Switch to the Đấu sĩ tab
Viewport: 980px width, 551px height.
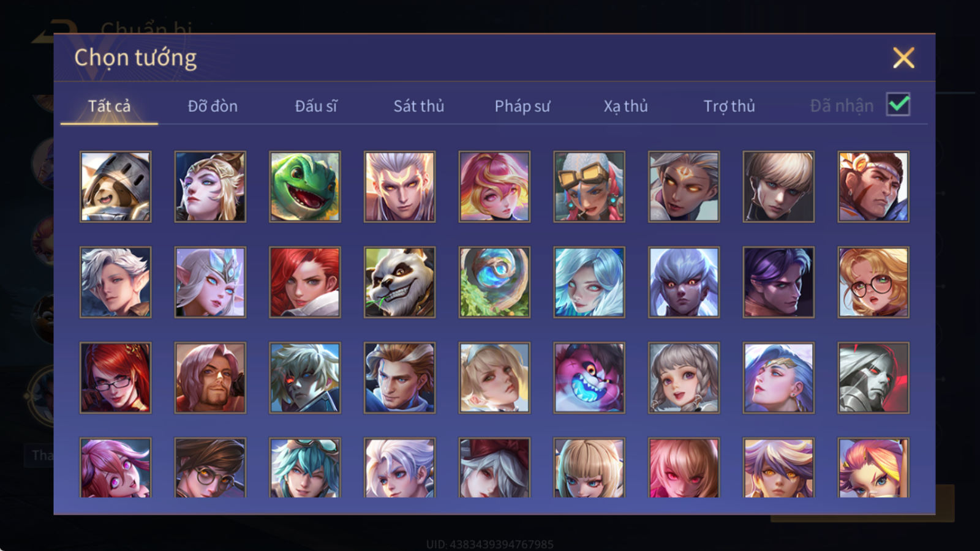[x=316, y=106]
